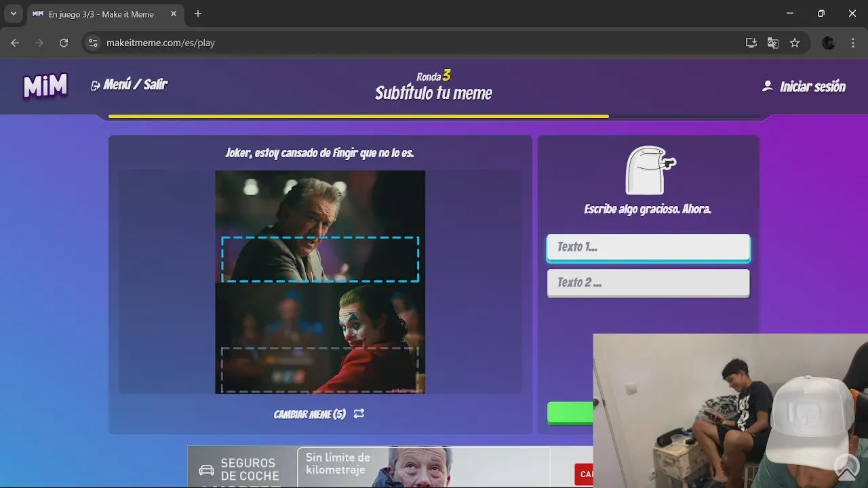Click the site information icon in address bar

click(94, 43)
